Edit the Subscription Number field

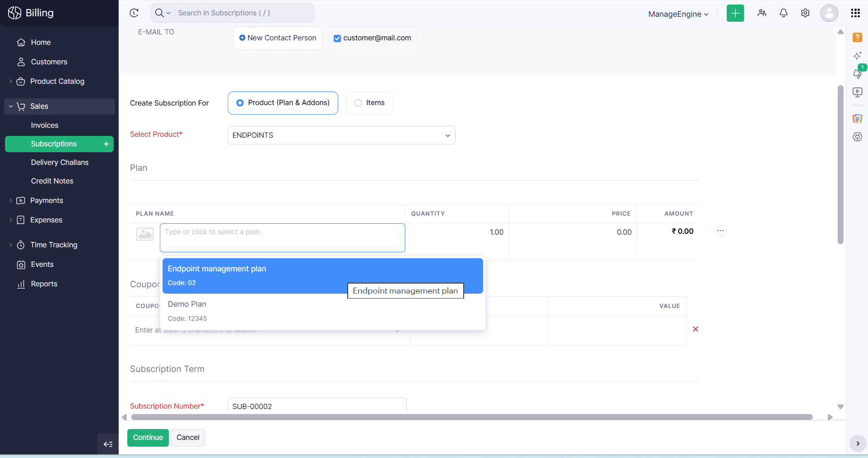click(317, 406)
